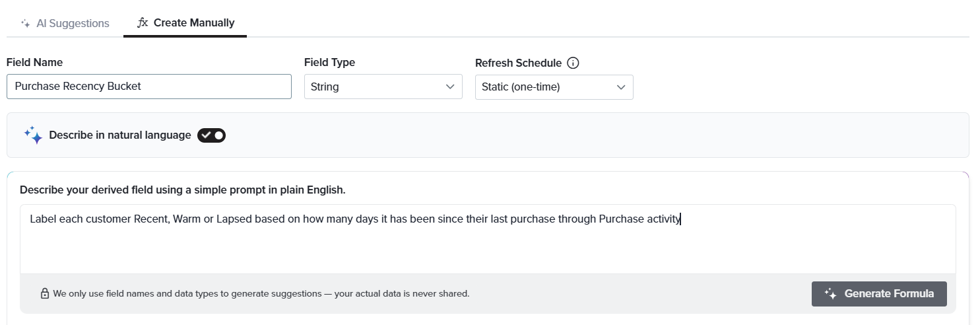Click the data privacy notice text
The image size is (980, 325).
261,293
